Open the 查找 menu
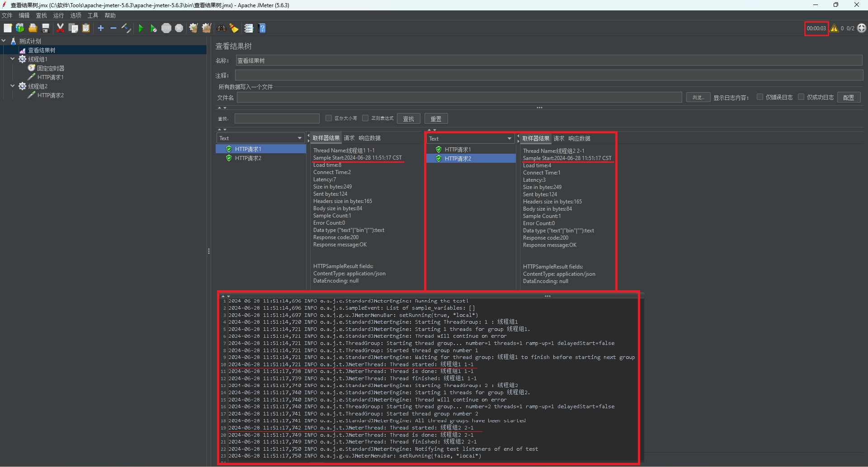This screenshot has width=868, height=467. click(x=41, y=15)
